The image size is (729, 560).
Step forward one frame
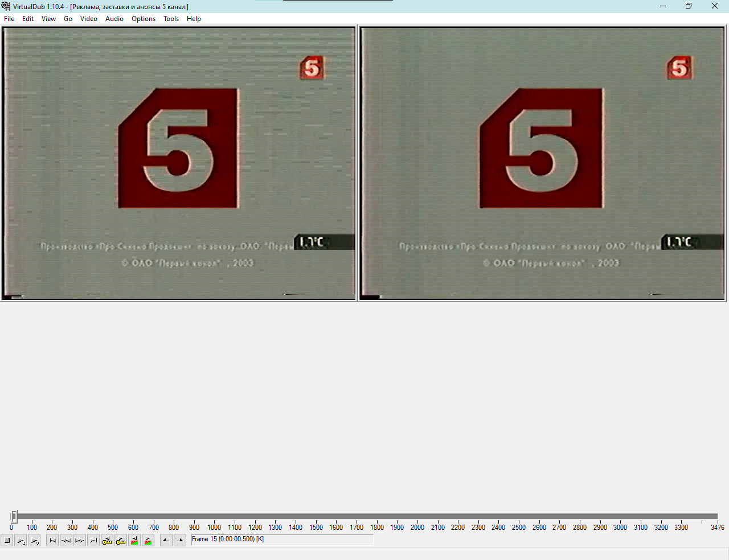[x=80, y=540]
